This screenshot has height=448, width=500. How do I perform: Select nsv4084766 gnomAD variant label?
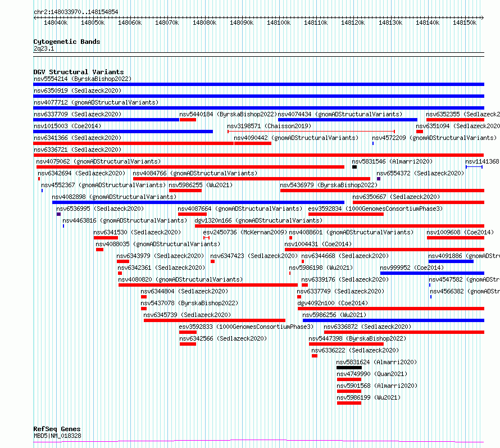click(x=195, y=173)
